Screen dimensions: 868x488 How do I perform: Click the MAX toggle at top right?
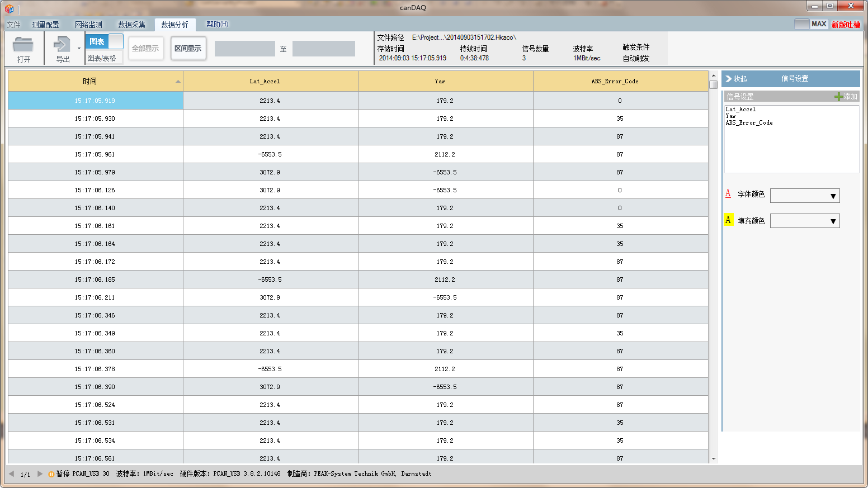[810, 24]
